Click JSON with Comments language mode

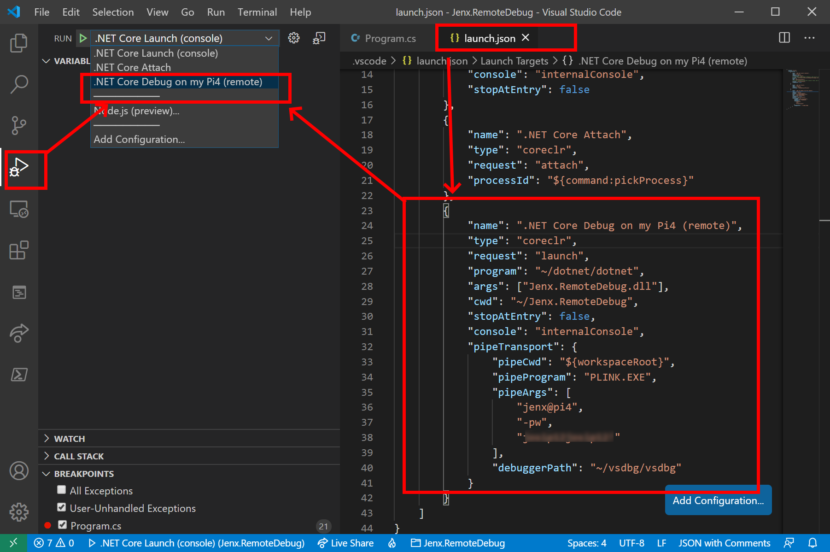coord(724,543)
